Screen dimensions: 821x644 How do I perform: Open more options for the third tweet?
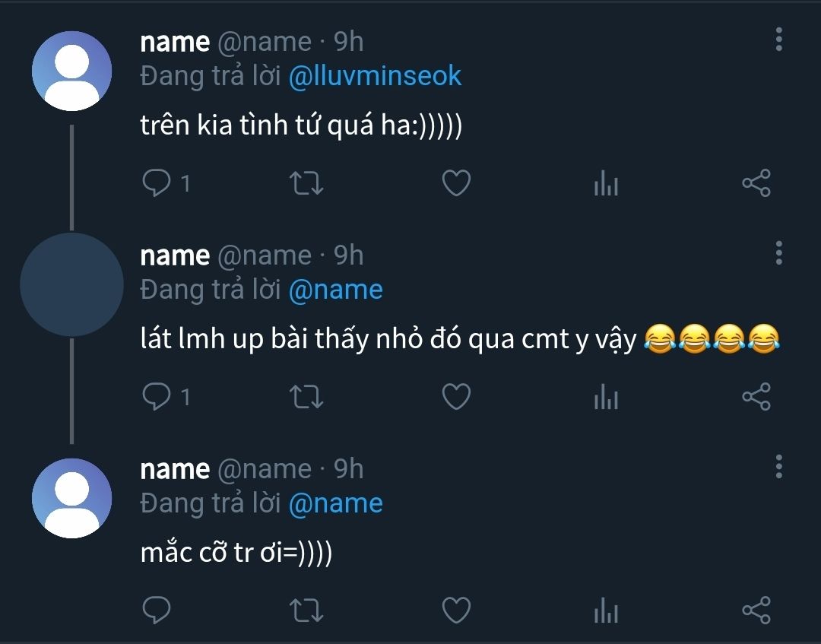[778, 466]
